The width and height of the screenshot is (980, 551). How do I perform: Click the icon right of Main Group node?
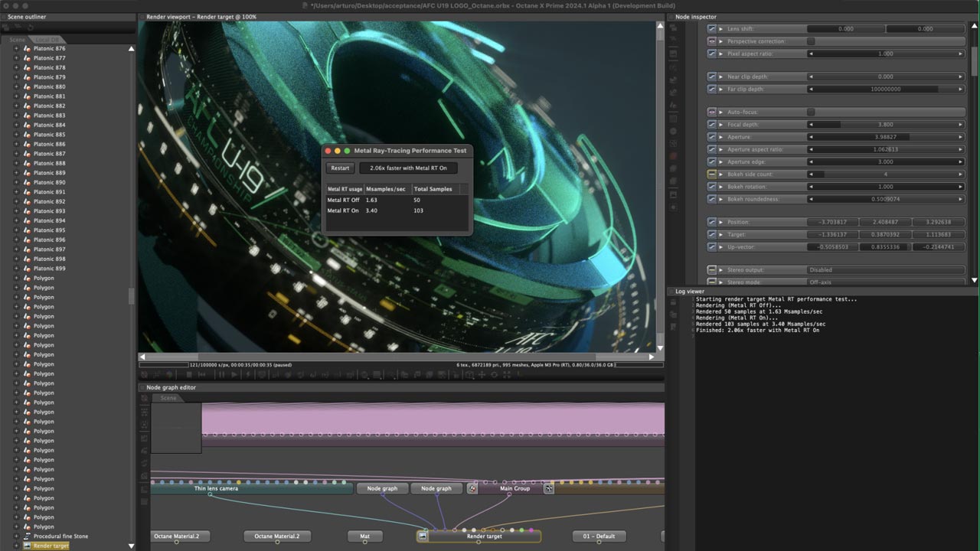point(549,488)
